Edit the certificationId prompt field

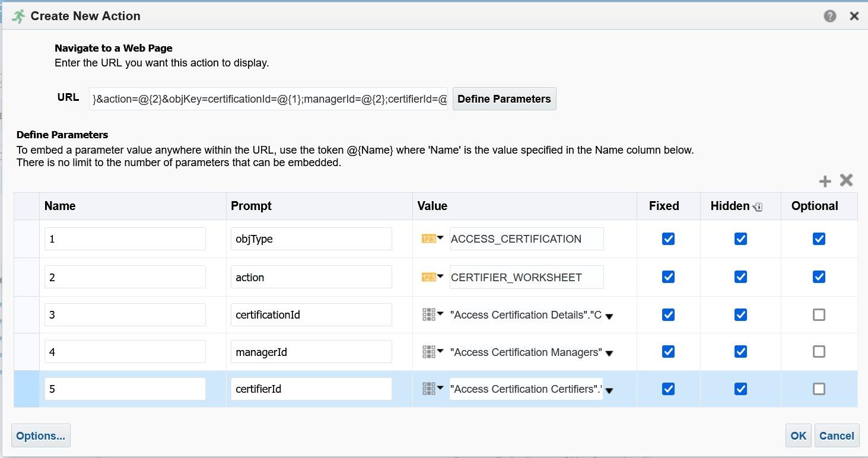[311, 314]
